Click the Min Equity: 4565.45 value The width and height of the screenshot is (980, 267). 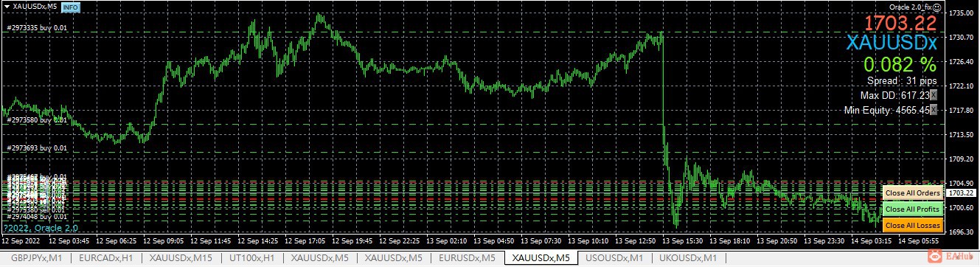(886, 110)
